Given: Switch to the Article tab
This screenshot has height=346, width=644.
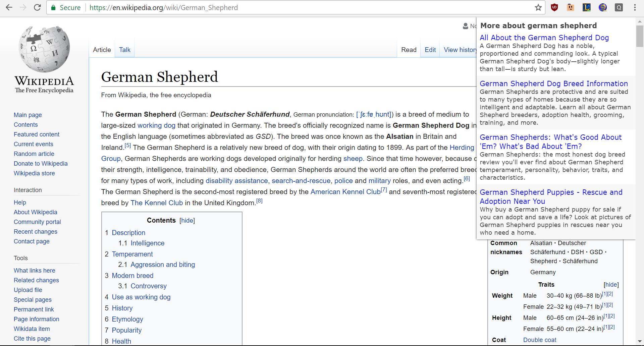Looking at the screenshot, I should point(102,50).
